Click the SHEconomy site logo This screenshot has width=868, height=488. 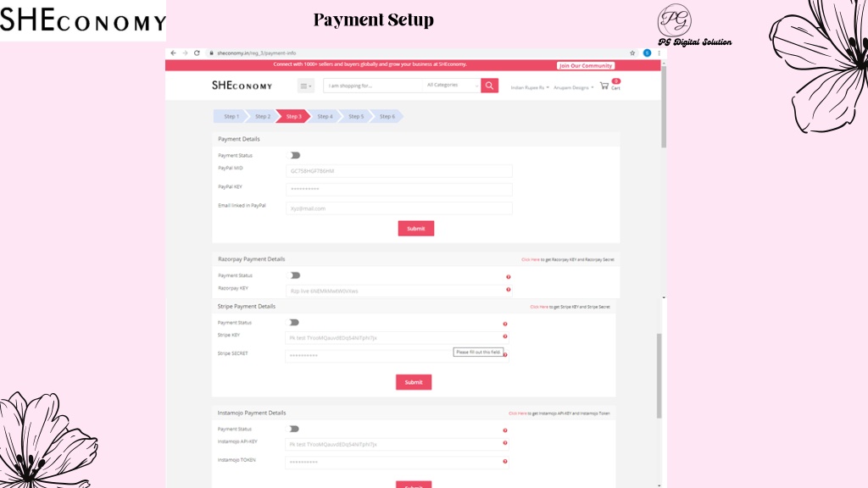point(242,86)
